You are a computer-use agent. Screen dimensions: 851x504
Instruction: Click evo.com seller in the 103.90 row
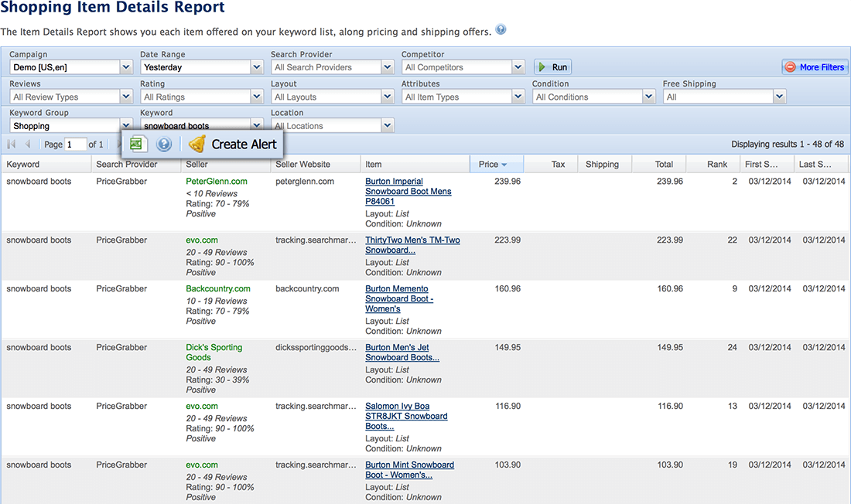click(202, 465)
